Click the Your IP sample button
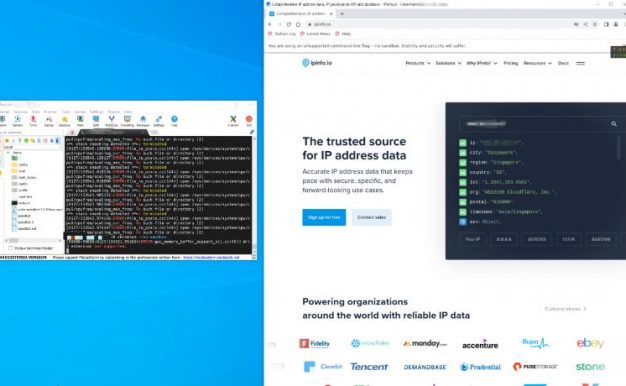This screenshot has height=386, width=626. [472, 239]
